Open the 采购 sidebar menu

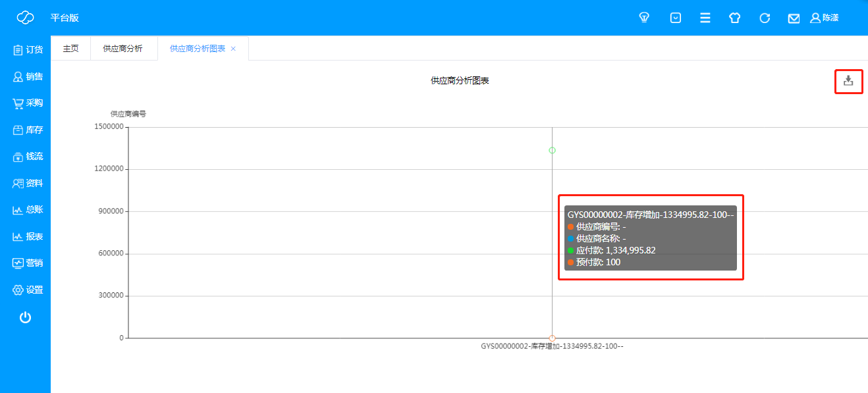[x=28, y=103]
